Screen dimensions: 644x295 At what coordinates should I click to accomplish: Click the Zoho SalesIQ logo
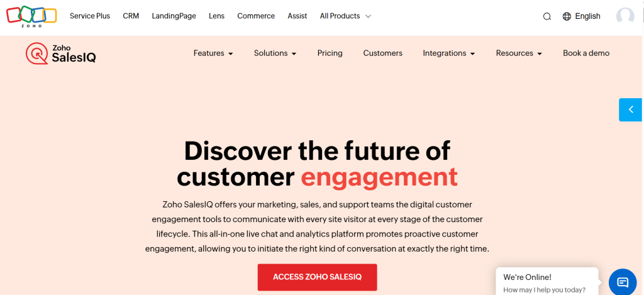[x=61, y=53]
